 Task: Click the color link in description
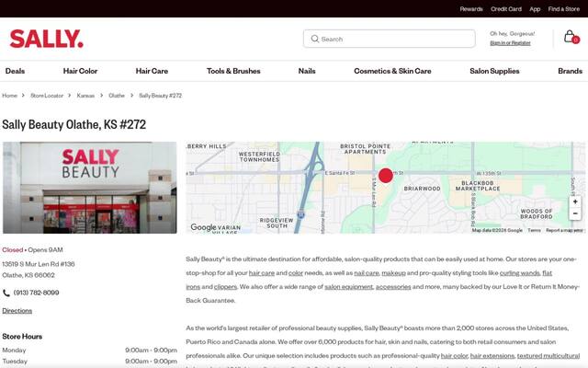296,273
